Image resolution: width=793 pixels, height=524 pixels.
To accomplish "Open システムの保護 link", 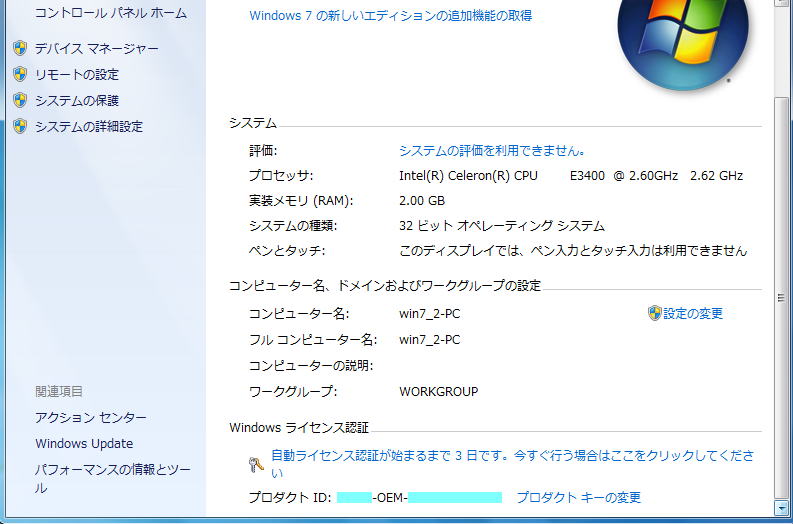I will (77, 100).
